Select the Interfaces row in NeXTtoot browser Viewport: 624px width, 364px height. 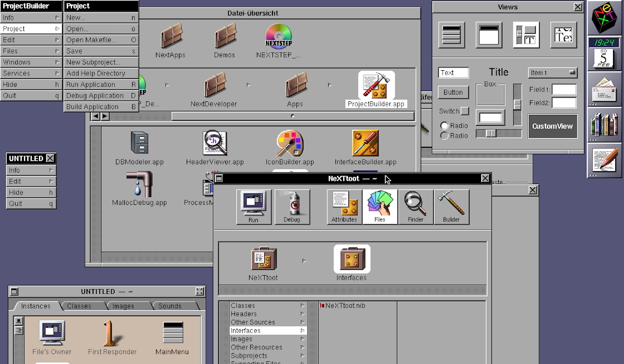click(x=268, y=331)
